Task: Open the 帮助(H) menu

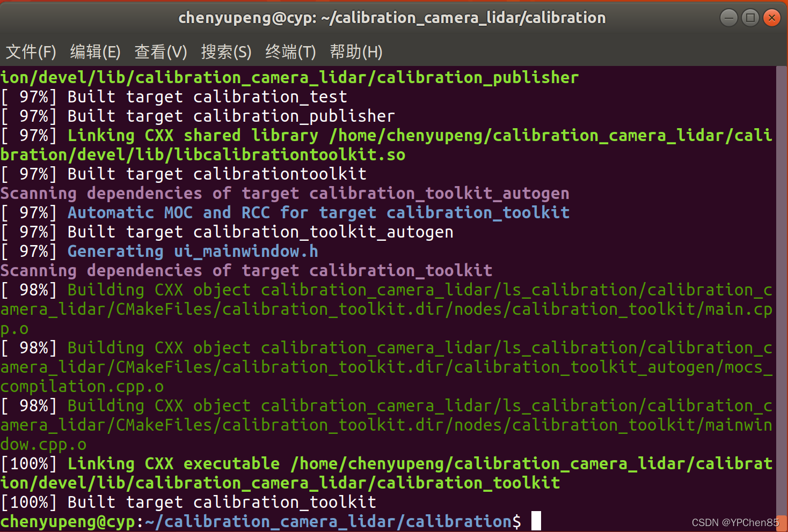Action: (x=356, y=52)
